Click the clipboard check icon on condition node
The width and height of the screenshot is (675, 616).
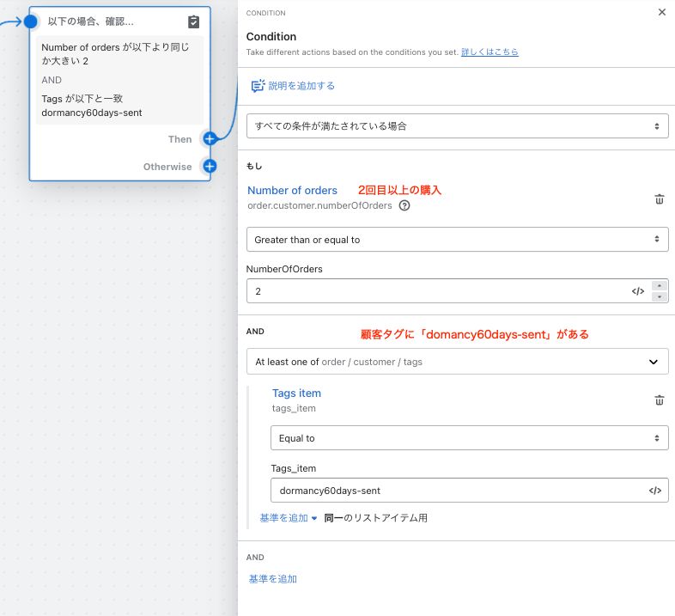194,21
